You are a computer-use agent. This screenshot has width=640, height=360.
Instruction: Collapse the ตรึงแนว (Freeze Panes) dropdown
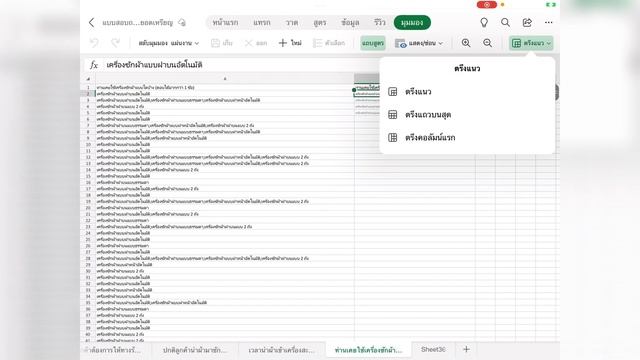[531, 43]
